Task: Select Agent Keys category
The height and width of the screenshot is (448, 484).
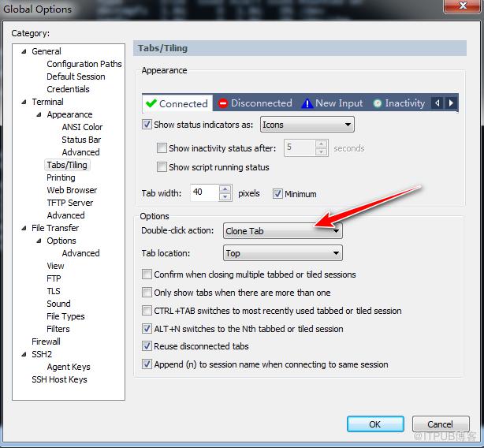Action: [69, 367]
